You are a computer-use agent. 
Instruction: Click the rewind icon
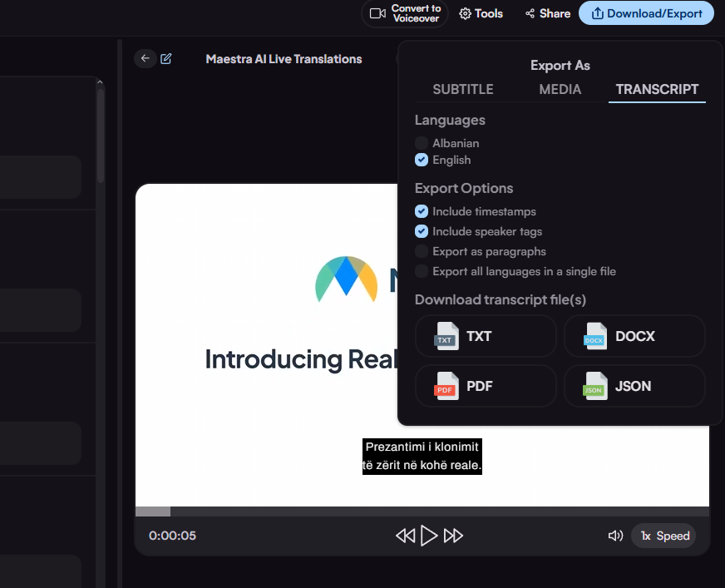point(405,536)
